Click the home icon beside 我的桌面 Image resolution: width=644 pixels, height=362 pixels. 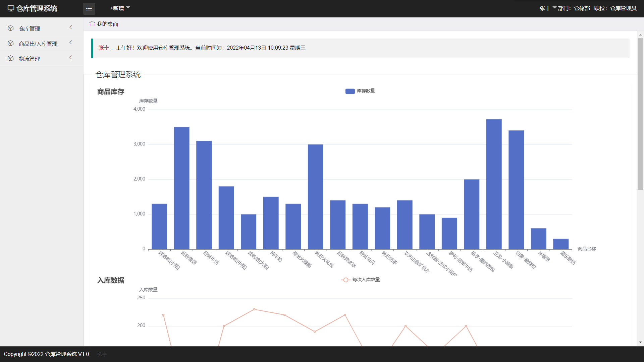[92, 24]
